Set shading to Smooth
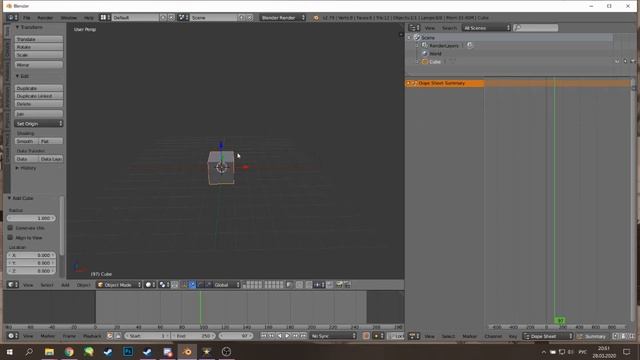 [27, 141]
